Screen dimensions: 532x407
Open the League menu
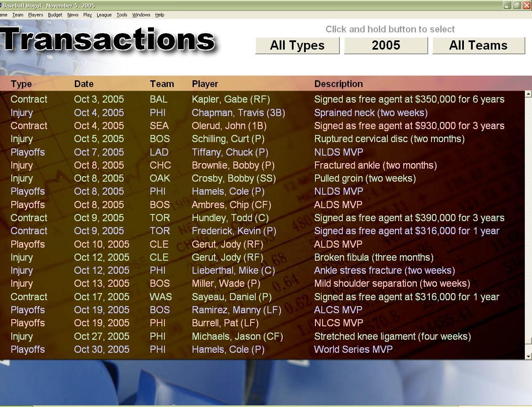click(x=104, y=15)
